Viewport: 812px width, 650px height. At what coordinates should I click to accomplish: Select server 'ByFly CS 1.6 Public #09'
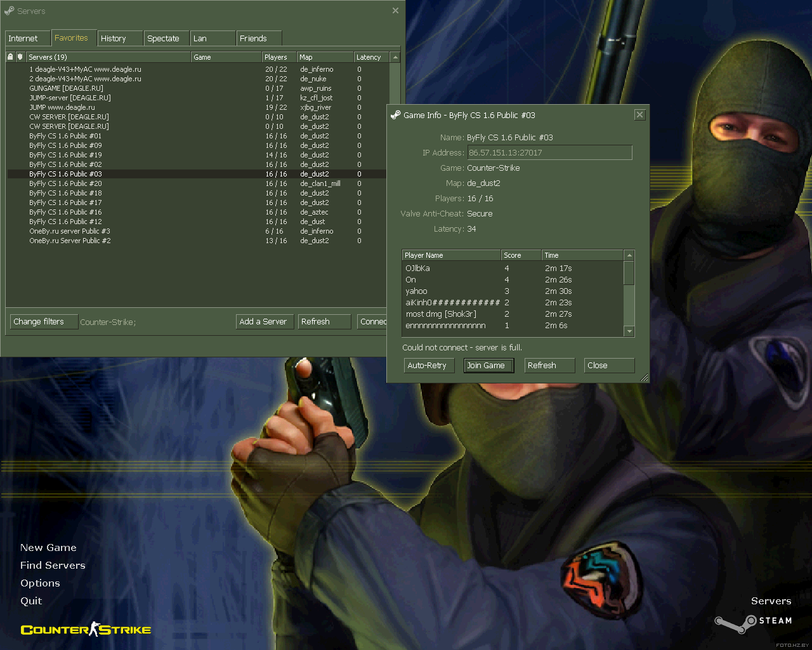point(197,145)
